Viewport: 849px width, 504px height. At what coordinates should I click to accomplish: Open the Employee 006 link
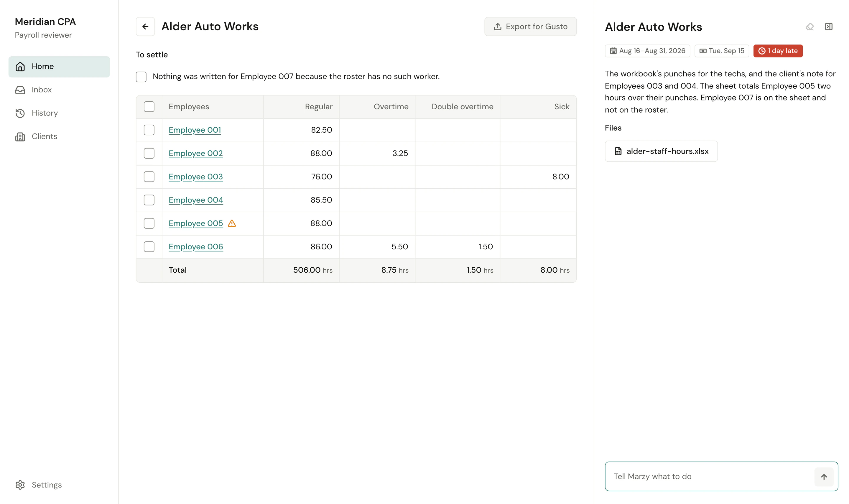point(196,247)
